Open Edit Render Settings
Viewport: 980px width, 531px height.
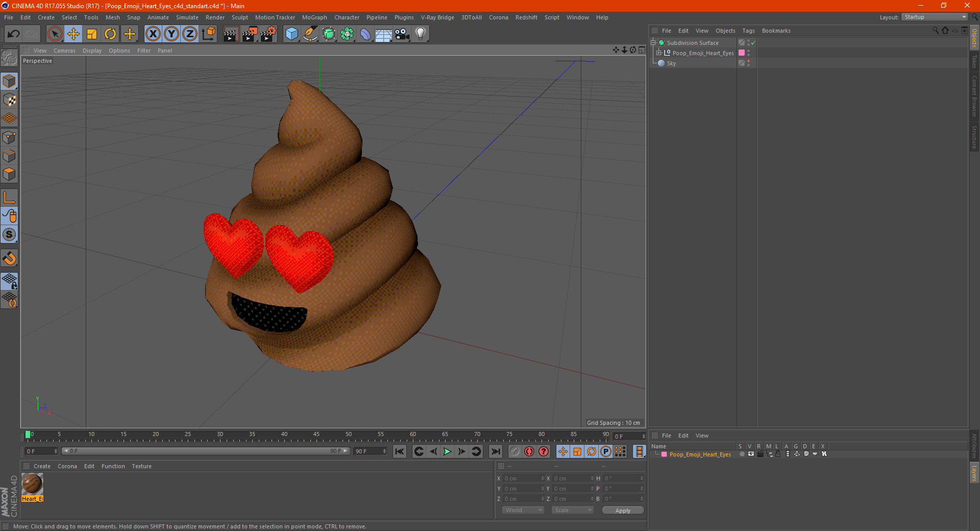(x=268, y=34)
